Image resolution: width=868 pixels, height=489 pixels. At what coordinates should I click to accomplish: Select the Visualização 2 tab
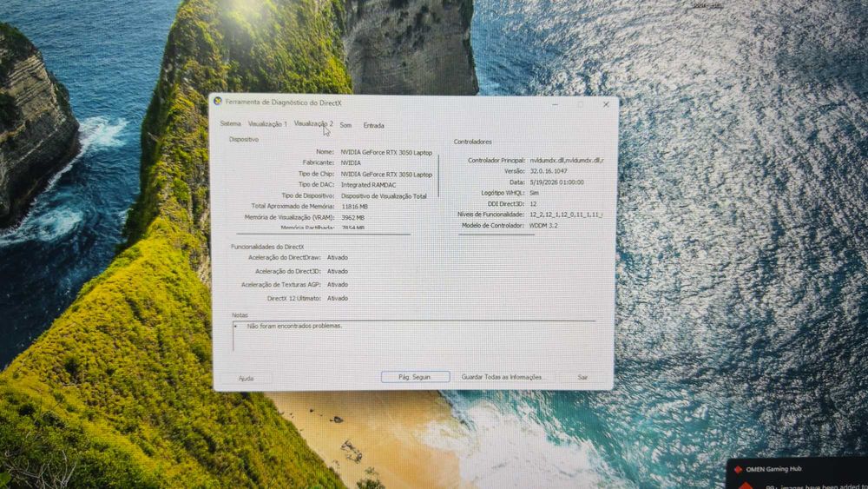[313, 123]
